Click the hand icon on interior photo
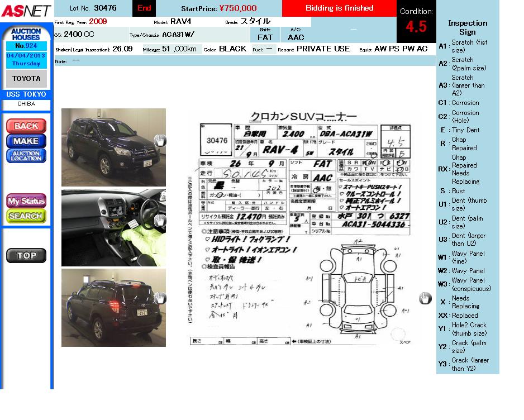 coord(160,221)
